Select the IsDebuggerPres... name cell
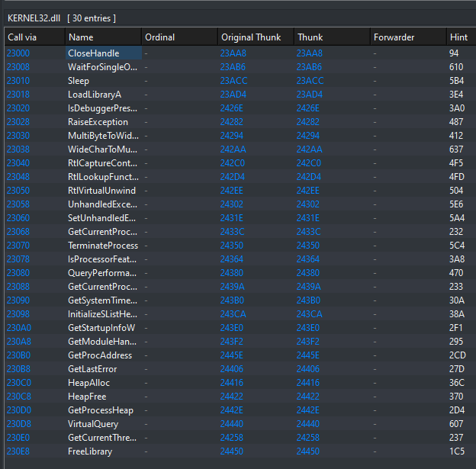Screen dimensions: 476x469 click(x=104, y=108)
